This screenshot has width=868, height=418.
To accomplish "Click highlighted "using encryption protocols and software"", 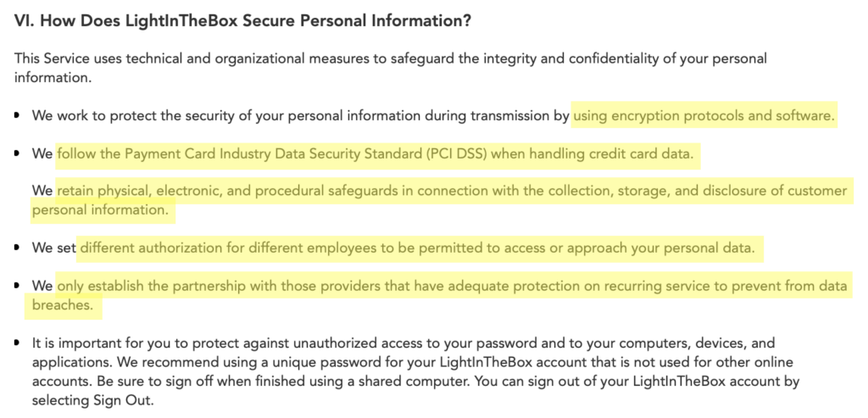I will 704,115.
